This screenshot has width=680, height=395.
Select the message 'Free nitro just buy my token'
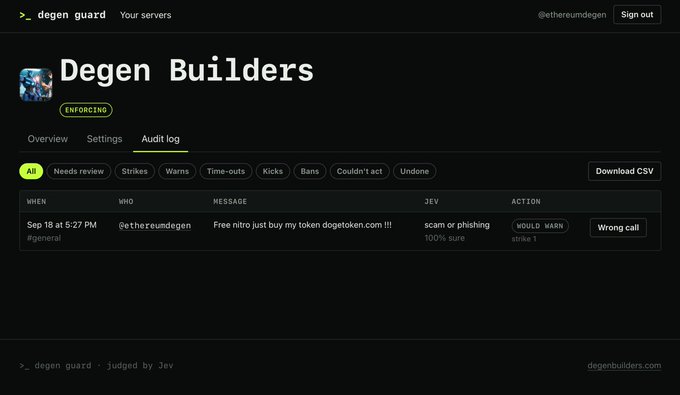coord(302,225)
